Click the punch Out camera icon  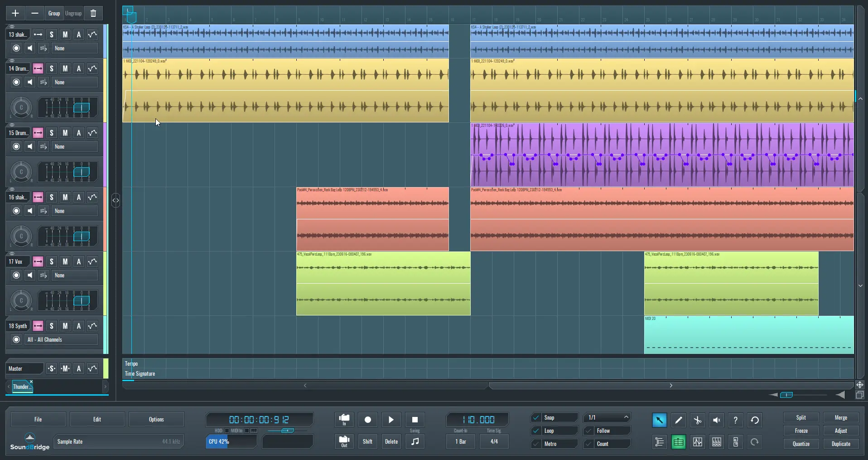click(344, 441)
